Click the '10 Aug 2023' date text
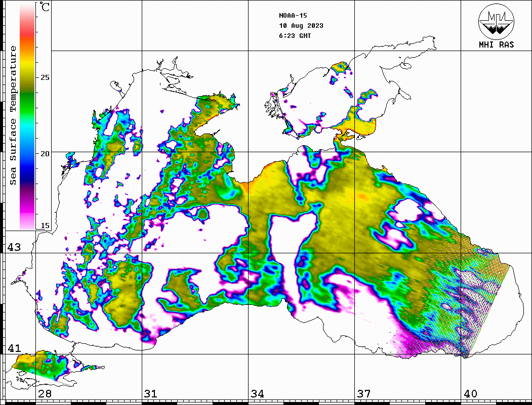532x405 pixels. [301, 26]
